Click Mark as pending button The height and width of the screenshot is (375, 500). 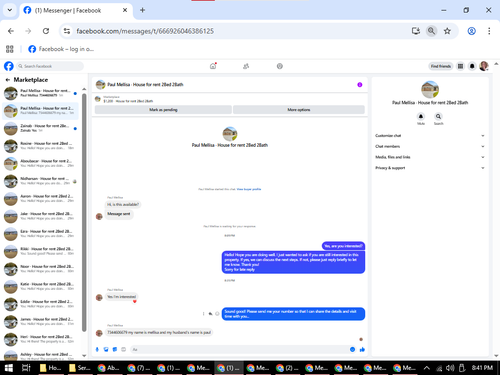tap(163, 110)
